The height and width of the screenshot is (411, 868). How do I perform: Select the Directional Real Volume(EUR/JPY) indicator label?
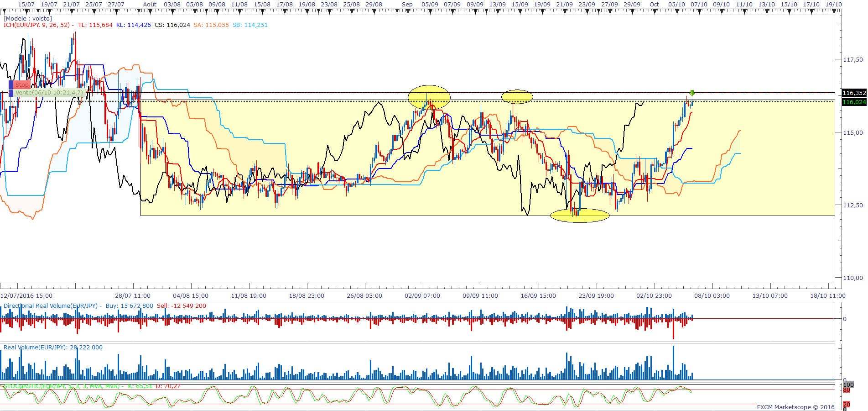click(51, 306)
